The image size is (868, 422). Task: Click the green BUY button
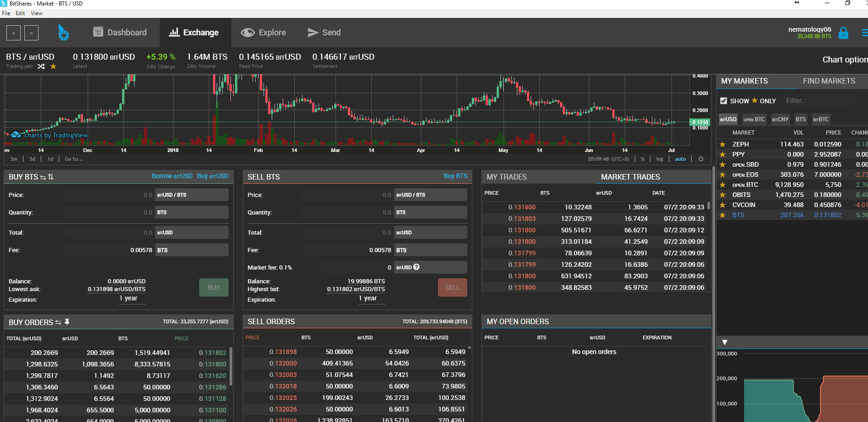213,287
